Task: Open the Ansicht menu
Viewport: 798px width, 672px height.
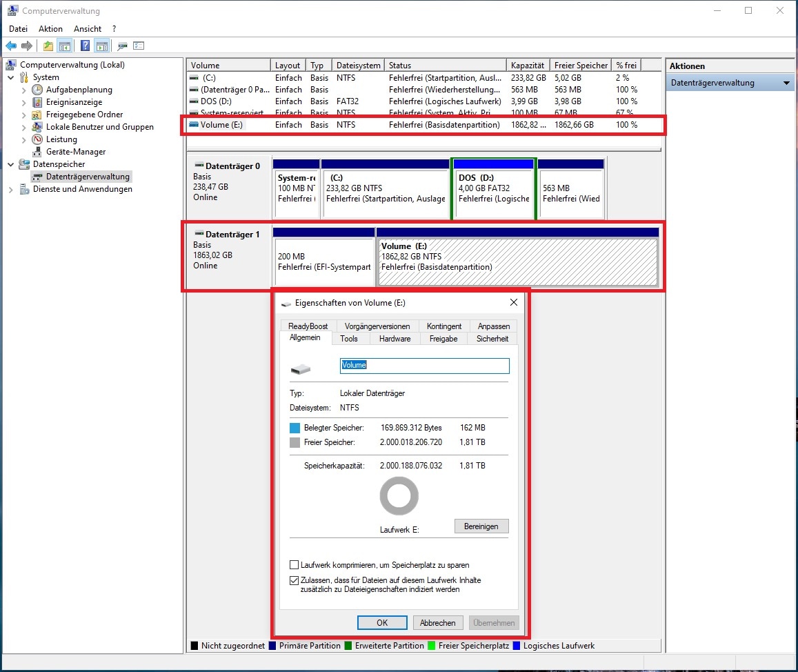Action: click(88, 29)
